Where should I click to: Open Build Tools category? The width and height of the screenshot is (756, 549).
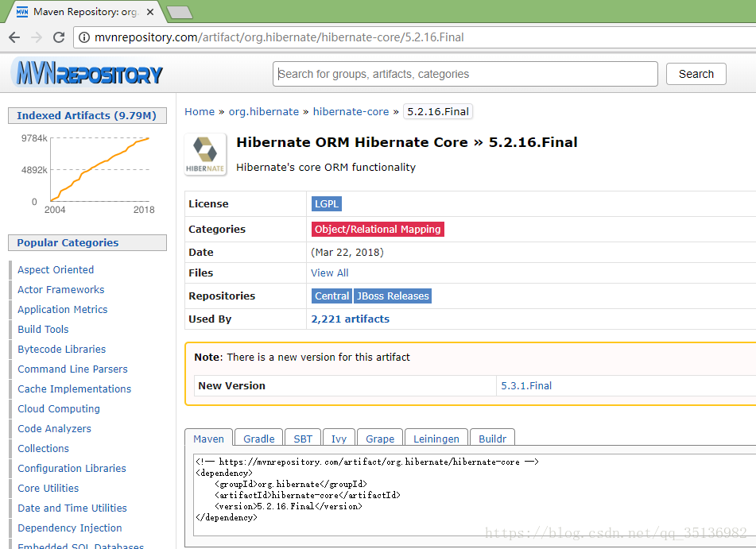click(44, 329)
